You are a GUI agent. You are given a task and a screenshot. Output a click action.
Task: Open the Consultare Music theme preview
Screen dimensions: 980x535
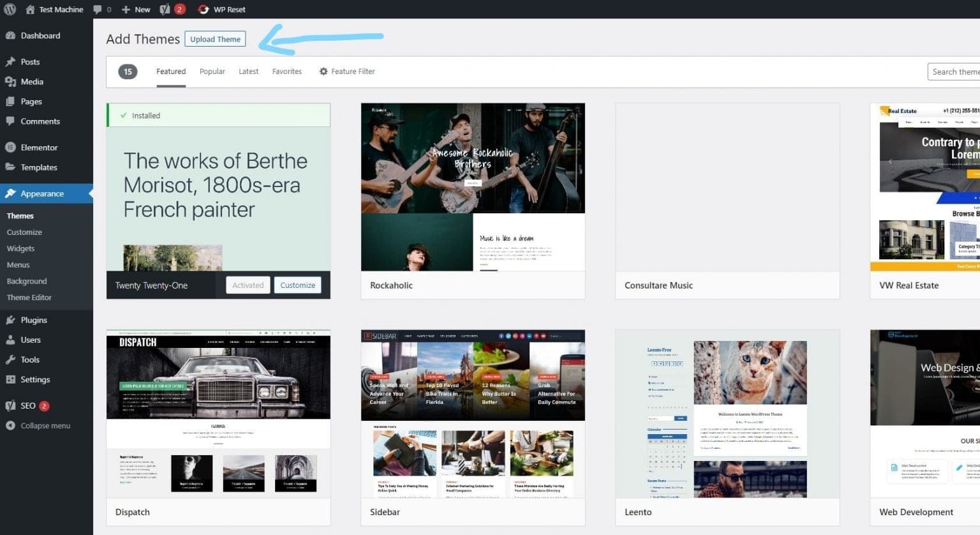pos(727,187)
